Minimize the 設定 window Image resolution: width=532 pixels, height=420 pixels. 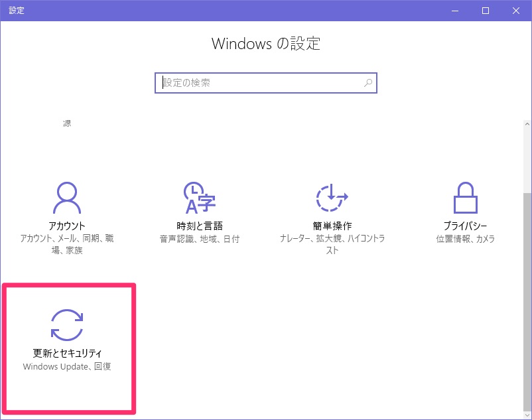(x=455, y=11)
